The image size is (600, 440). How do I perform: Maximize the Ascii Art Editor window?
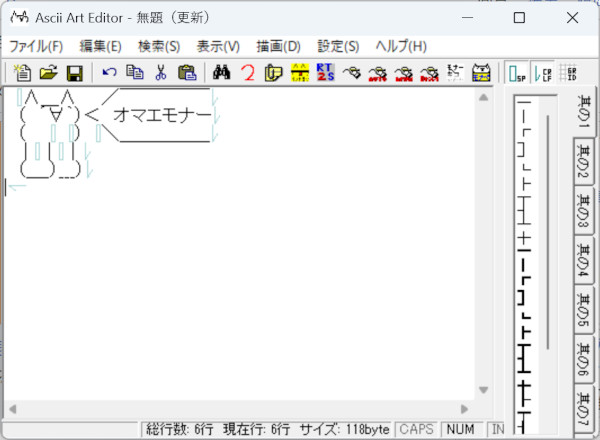pos(519,18)
